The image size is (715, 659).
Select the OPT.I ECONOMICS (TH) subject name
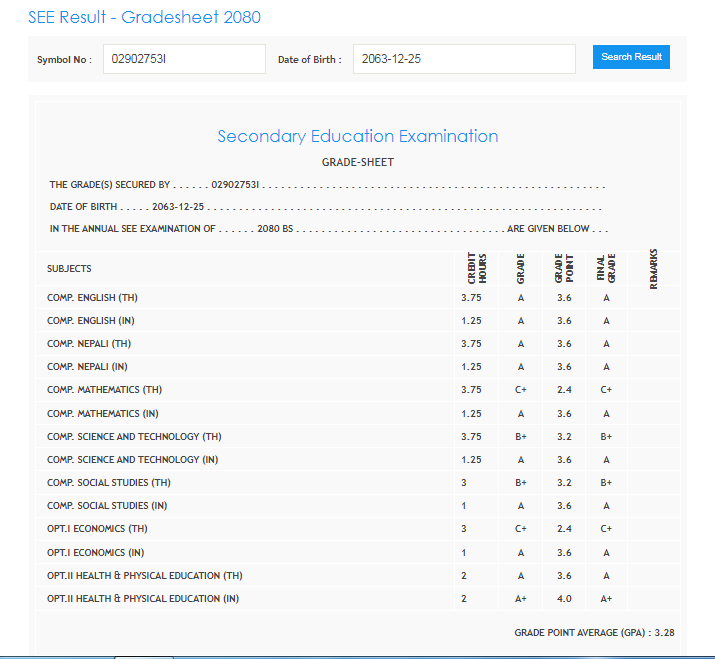(x=97, y=529)
